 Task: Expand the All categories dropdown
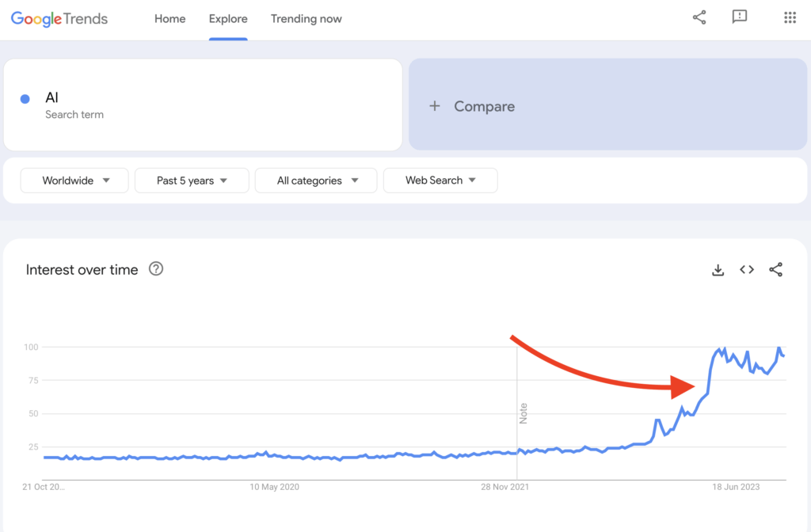tap(317, 180)
